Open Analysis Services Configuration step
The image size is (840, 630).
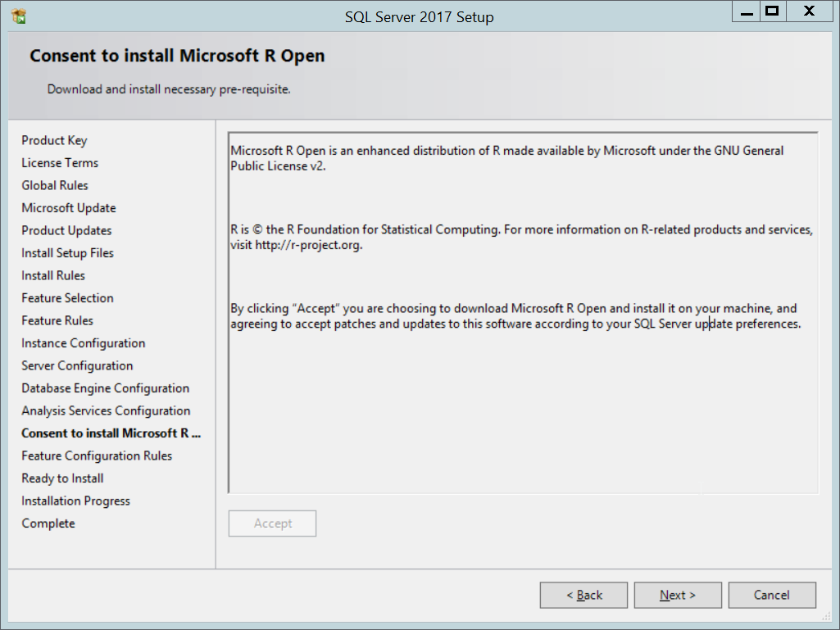click(106, 410)
